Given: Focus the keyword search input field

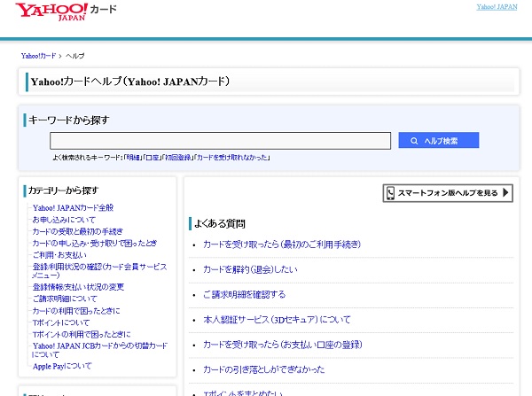Looking at the screenshot, I should [220, 141].
